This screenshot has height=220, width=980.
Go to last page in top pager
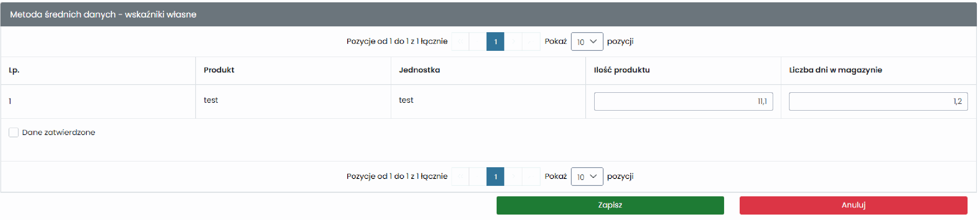531,42
